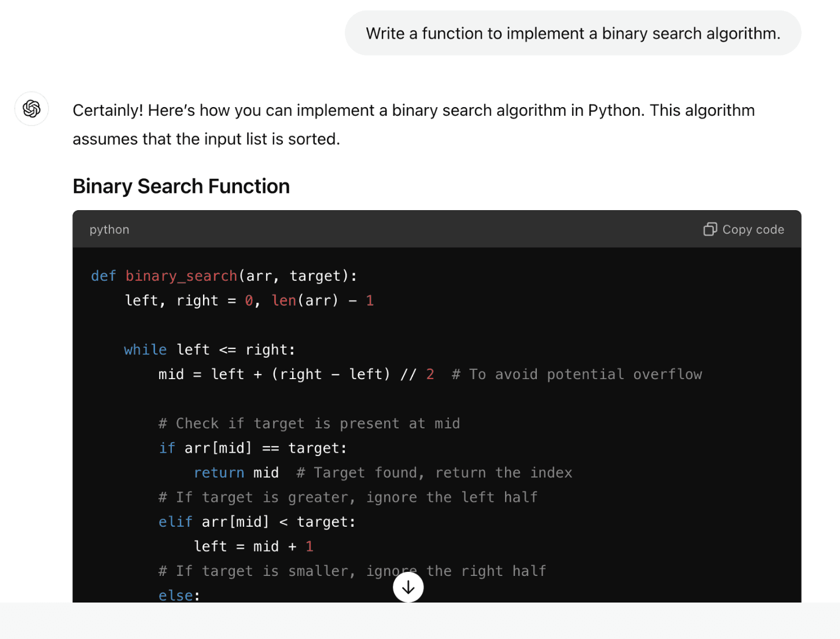Click the 'ignore the right half' comment
This screenshot has height=639, width=840.
[352, 571]
